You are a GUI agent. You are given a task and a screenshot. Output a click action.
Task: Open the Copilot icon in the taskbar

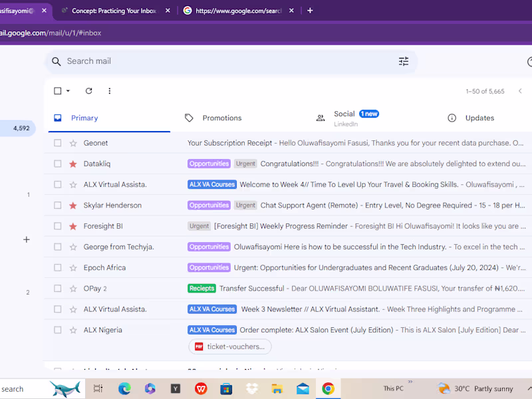[150, 388]
